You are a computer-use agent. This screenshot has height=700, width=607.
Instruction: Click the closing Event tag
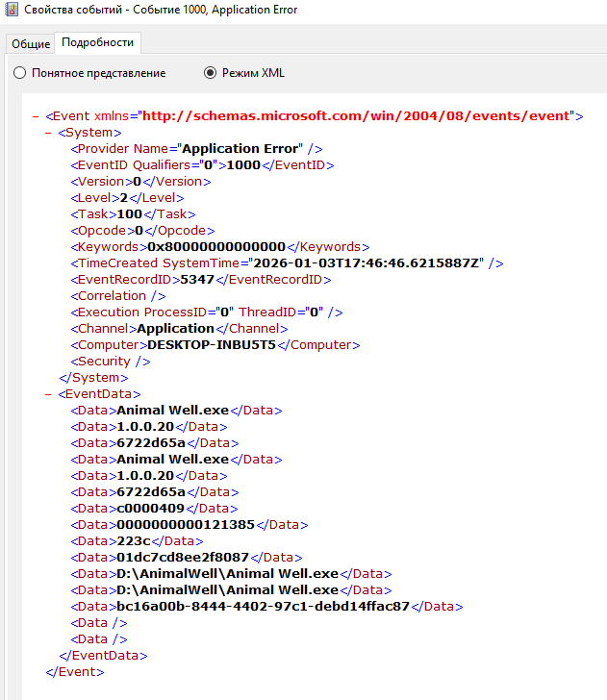tap(75, 672)
